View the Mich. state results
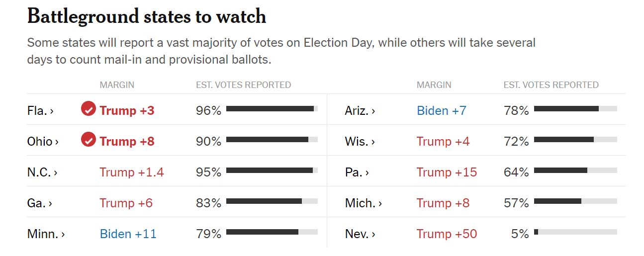Screen dimensions: 644x256 coord(364,203)
